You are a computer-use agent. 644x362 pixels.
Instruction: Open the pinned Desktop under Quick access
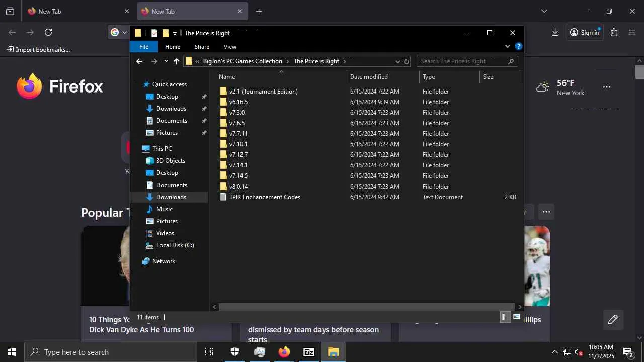click(167, 97)
